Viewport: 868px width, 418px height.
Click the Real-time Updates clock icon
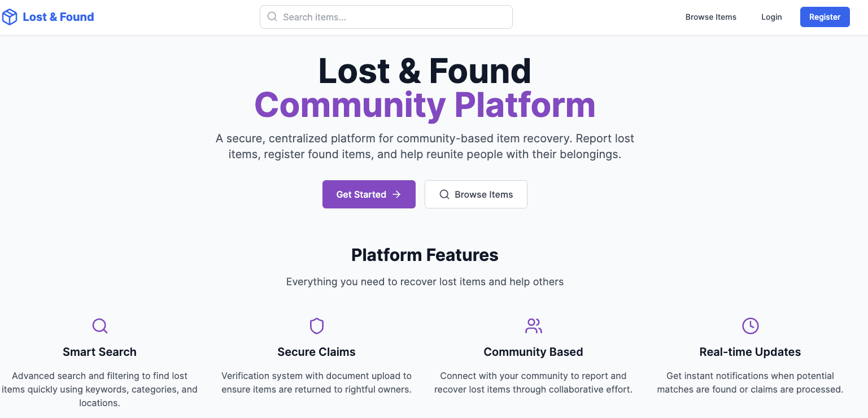[750, 326]
